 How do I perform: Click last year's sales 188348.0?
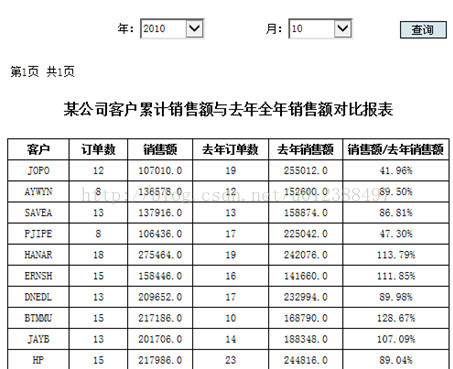pos(306,339)
